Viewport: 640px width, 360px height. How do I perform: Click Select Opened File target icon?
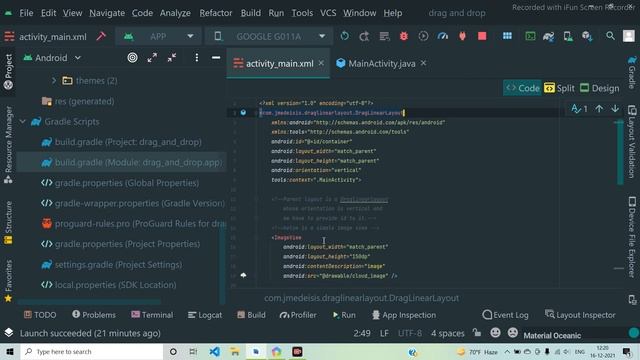pos(132,58)
